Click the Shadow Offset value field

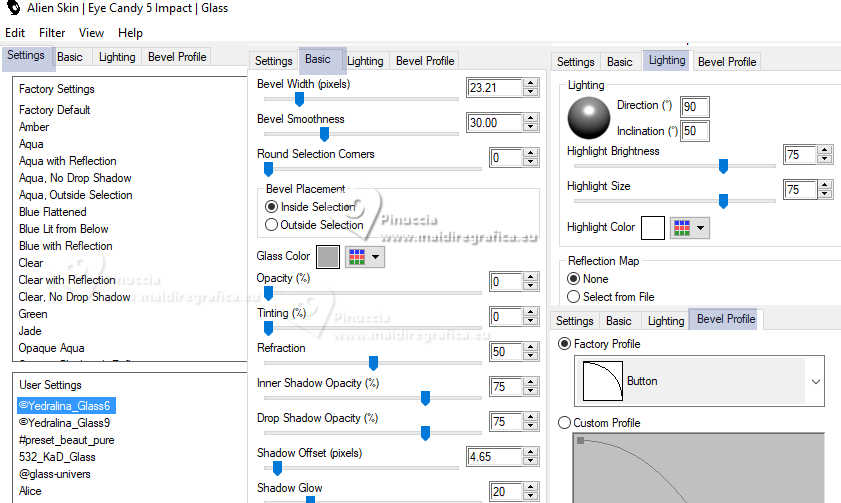494,457
